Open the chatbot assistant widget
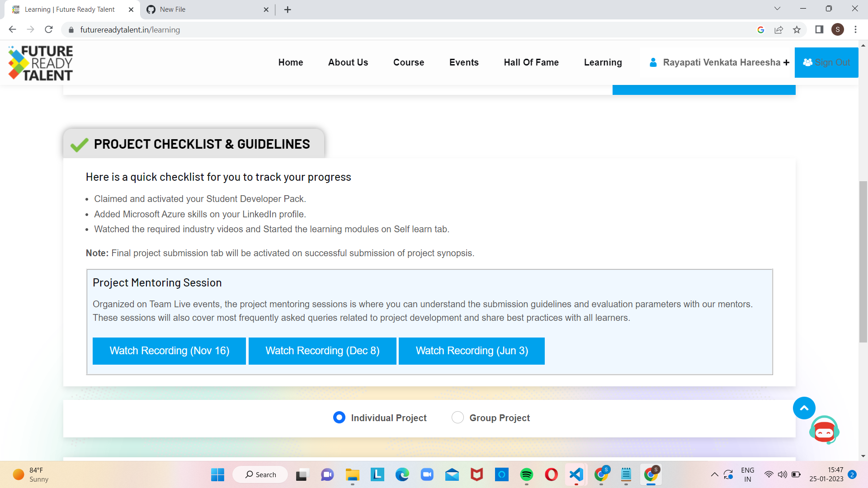 (825, 430)
